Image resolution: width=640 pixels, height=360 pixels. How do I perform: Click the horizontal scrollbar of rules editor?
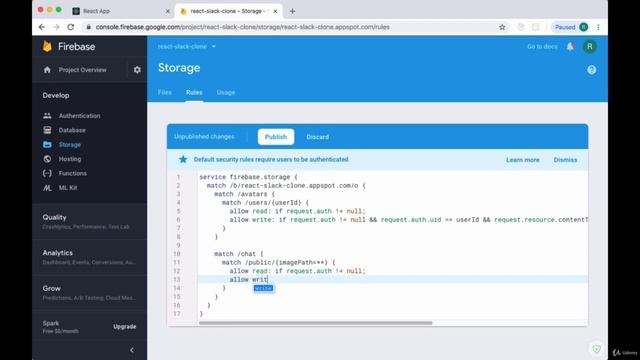316,323
